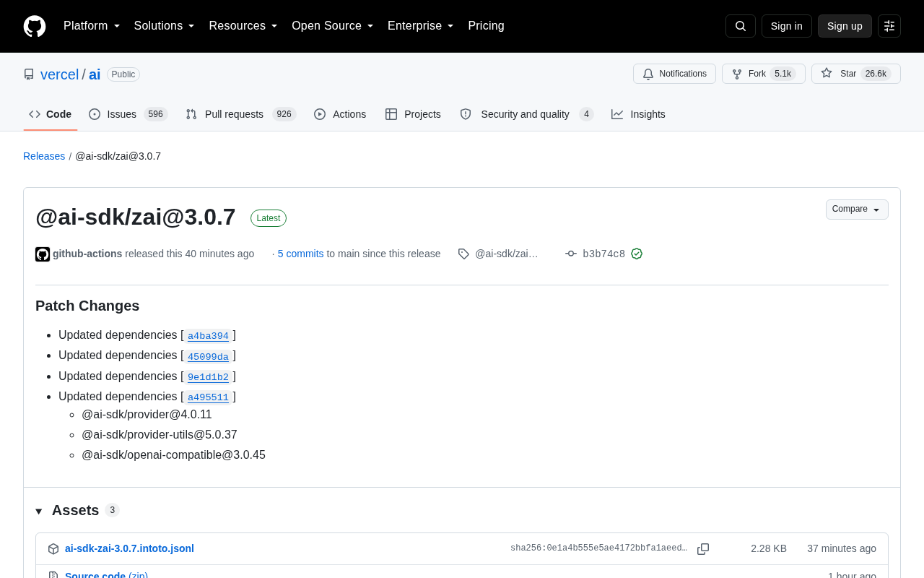Open the GitHub homepage logo

[x=35, y=26]
